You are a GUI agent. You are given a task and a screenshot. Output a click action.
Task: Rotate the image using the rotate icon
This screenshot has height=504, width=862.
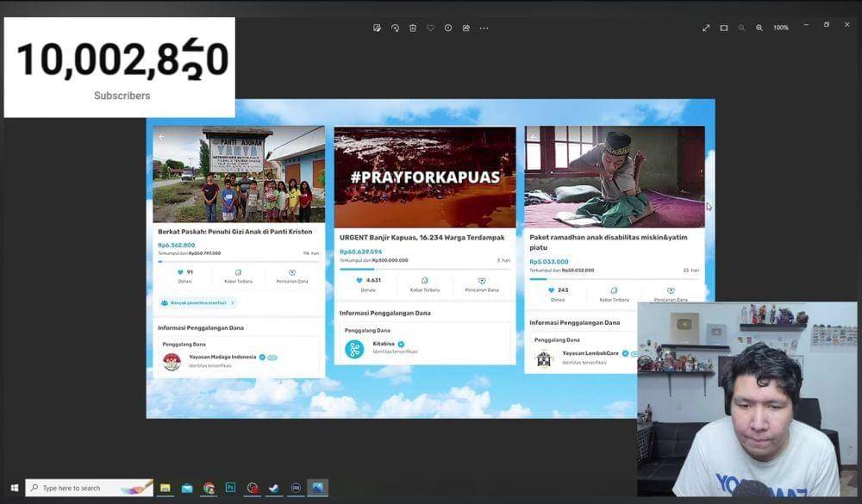395,28
